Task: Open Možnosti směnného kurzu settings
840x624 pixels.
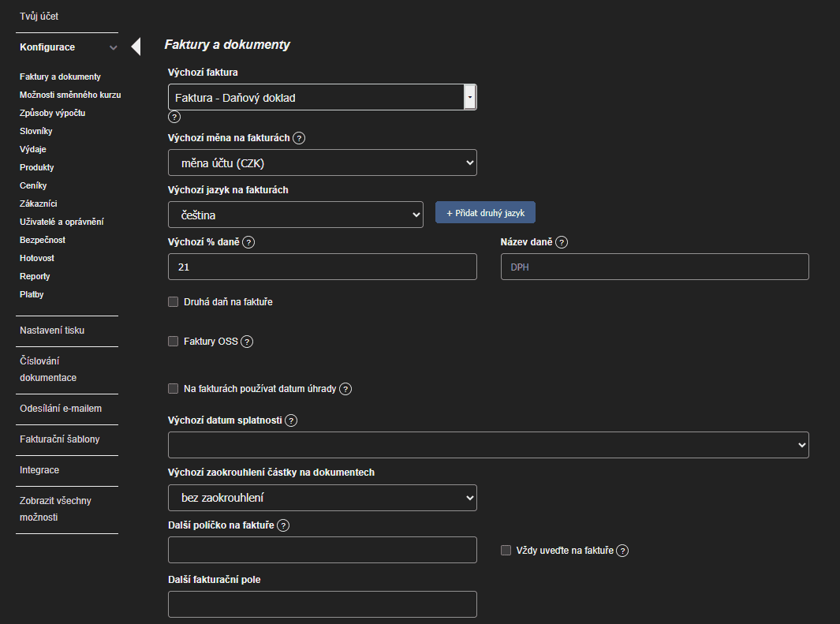Action: 70,95
